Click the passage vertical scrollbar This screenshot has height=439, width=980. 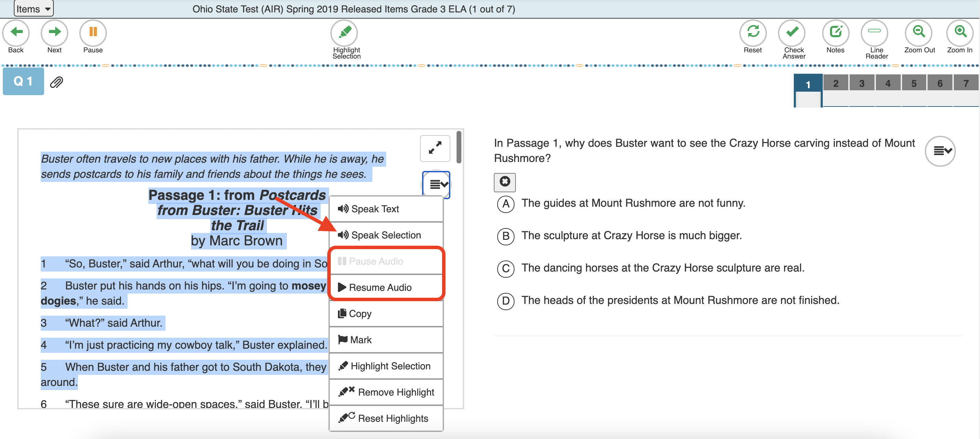point(459,147)
